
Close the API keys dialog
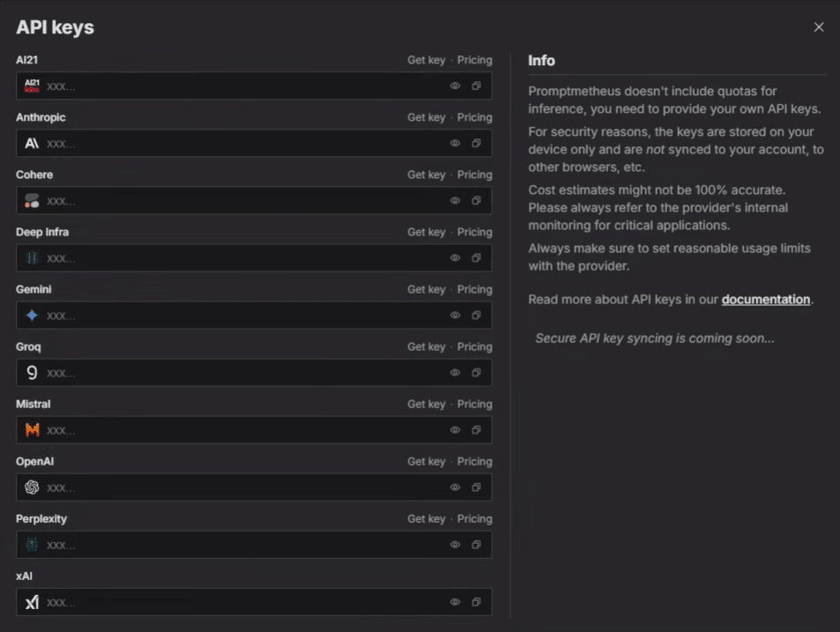(x=819, y=26)
